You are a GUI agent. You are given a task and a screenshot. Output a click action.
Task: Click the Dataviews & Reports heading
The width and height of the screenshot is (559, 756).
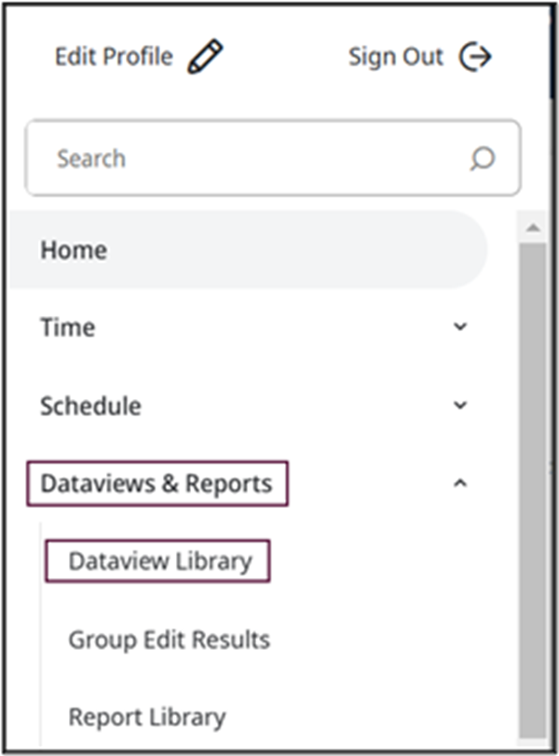pos(157,484)
